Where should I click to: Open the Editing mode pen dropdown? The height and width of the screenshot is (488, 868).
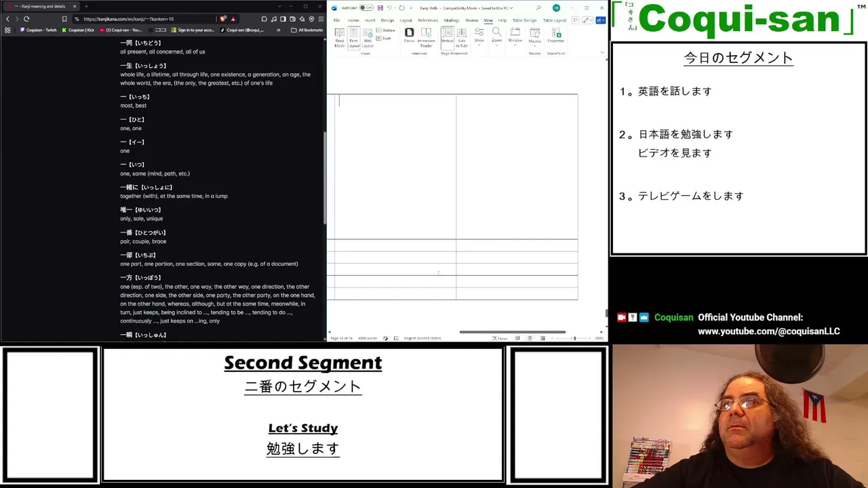587,20
